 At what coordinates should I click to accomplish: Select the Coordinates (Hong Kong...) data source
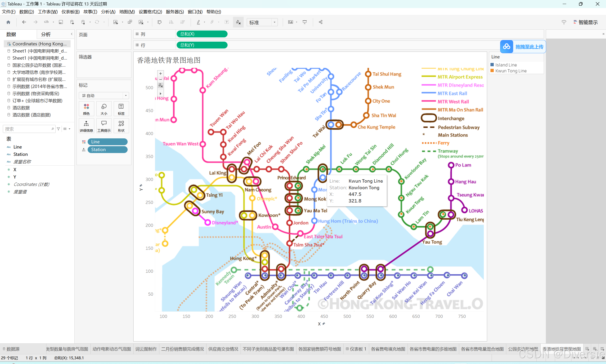tap(37, 44)
